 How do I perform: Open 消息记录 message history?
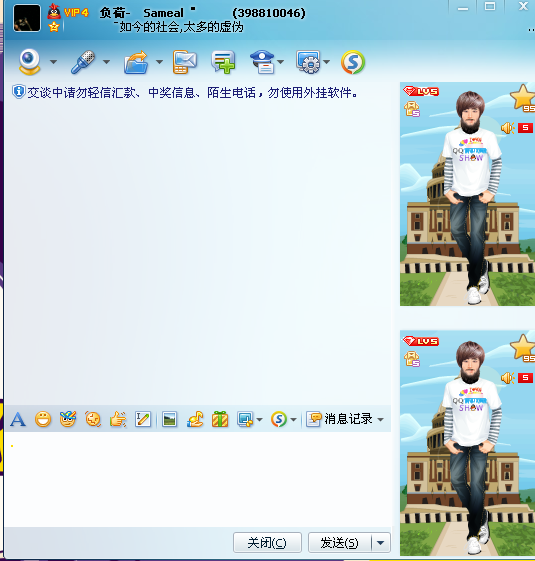point(340,419)
